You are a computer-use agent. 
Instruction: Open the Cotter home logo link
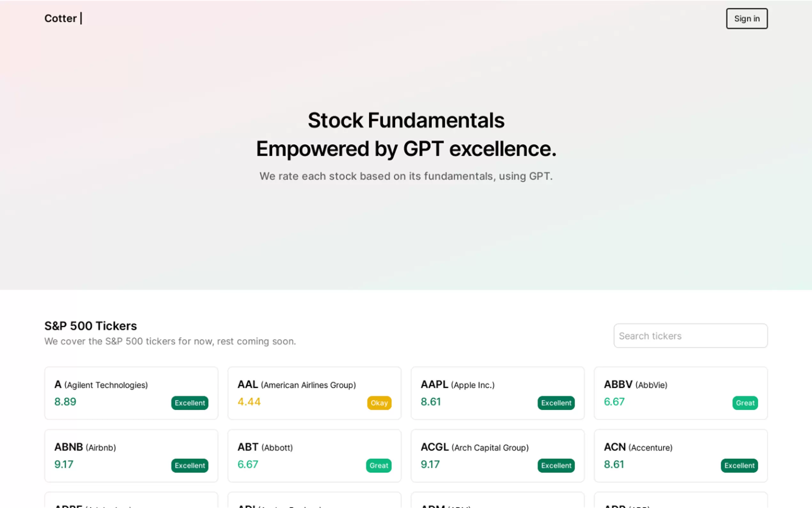point(61,19)
